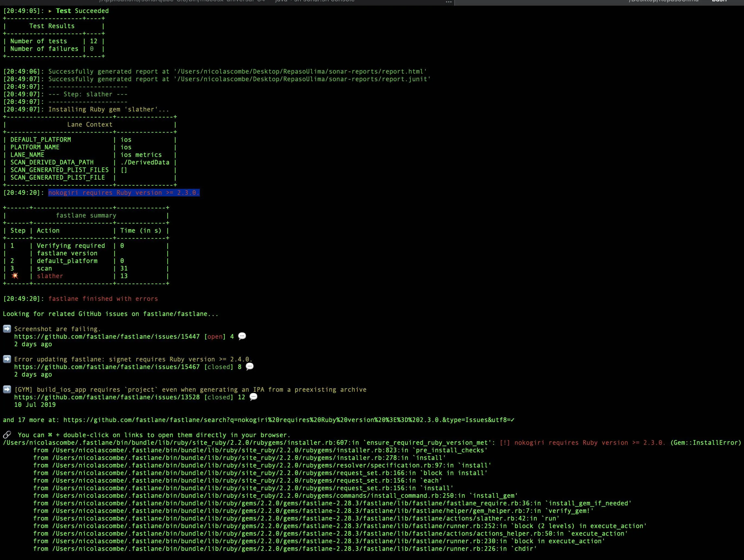Open the GitHub issue 13528 link
Viewport: 744px width, 560px height.
click(107, 397)
